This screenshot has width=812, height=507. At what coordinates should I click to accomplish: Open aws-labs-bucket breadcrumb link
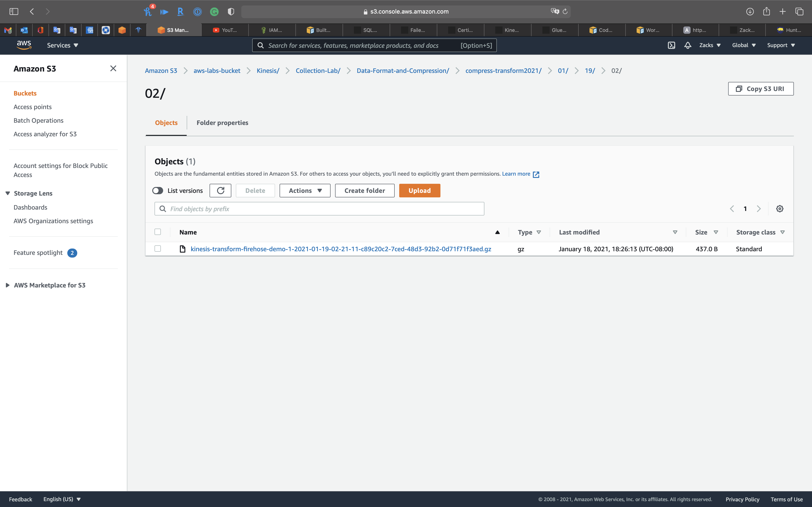point(217,71)
